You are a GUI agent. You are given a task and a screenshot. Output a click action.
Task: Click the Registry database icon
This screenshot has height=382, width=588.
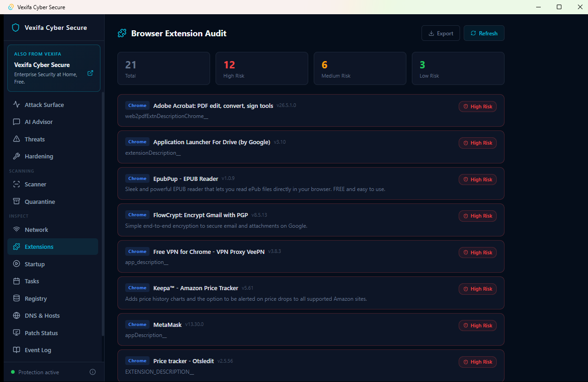[x=17, y=298]
